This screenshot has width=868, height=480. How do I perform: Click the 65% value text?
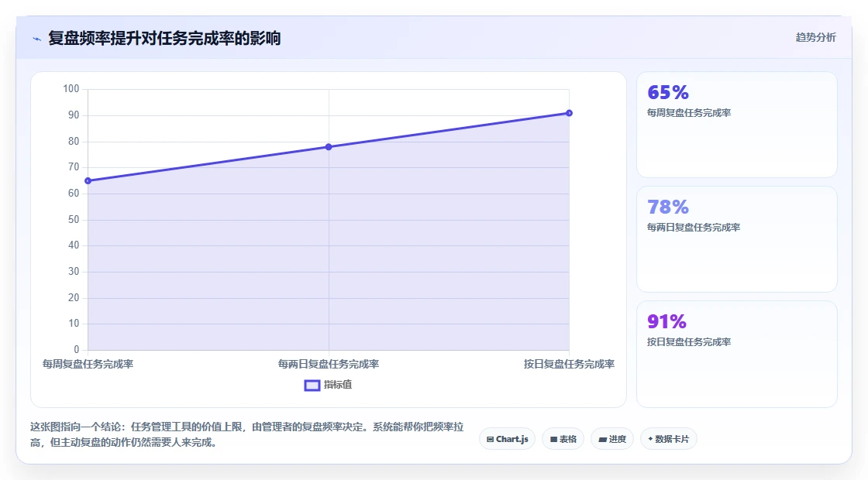668,92
